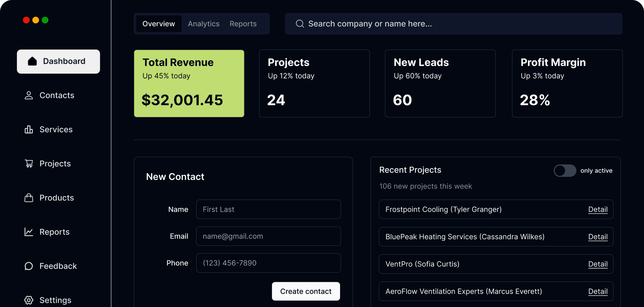Screen dimensions: 644x307
Task: Select the Projects stat card
Action: coord(314,83)
